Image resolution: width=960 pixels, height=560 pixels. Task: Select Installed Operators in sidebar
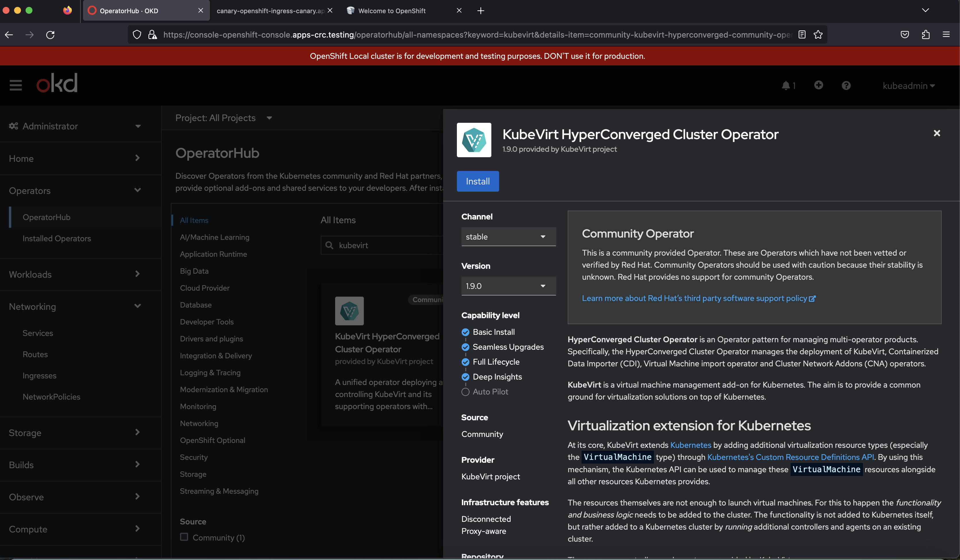pos(57,238)
